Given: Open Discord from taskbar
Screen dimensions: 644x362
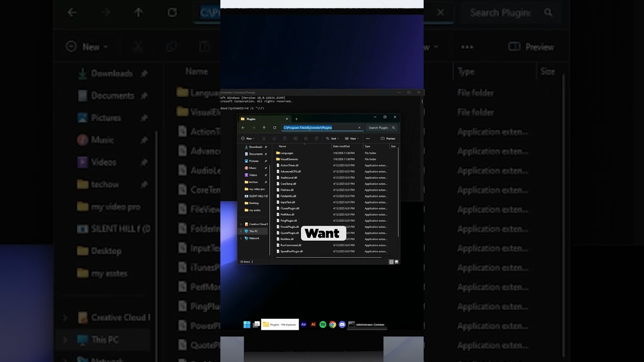Looking at the screenshot, I should (x=342, y=325).
